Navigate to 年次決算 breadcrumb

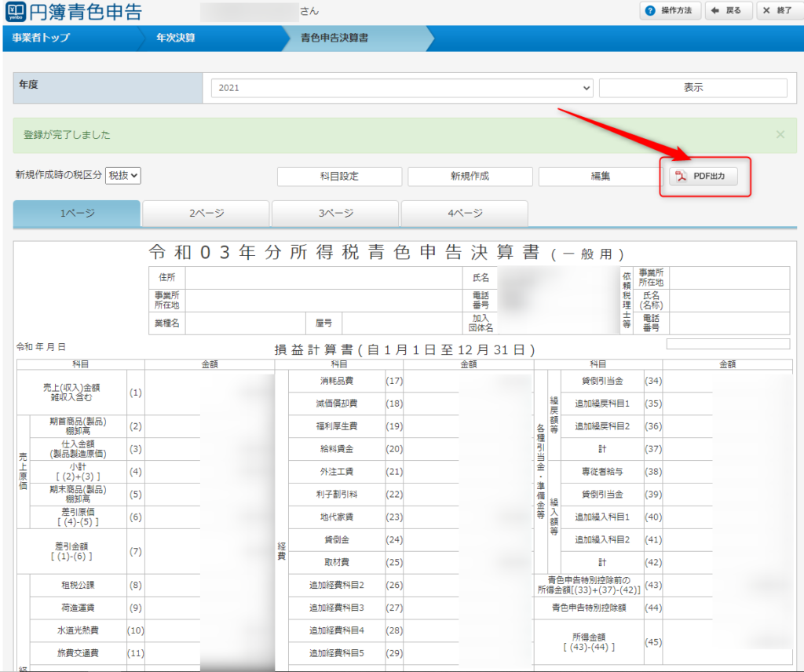pos(176,38)
